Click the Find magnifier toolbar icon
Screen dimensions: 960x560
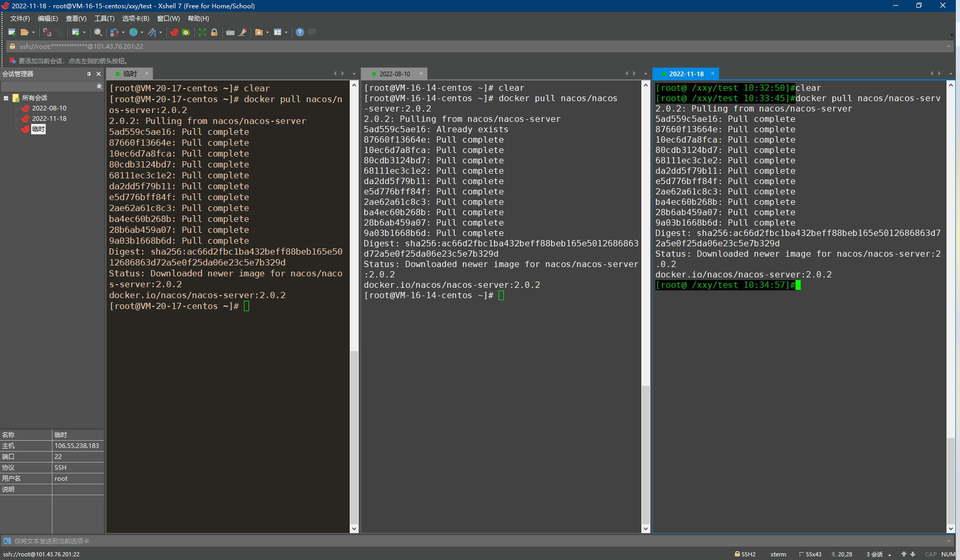coord(98,32)
